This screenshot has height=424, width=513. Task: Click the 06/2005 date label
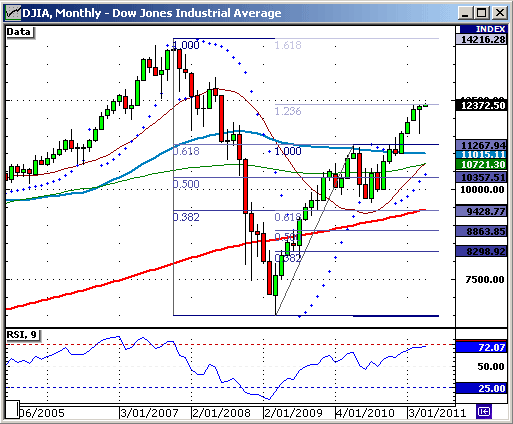pos(42,413)
